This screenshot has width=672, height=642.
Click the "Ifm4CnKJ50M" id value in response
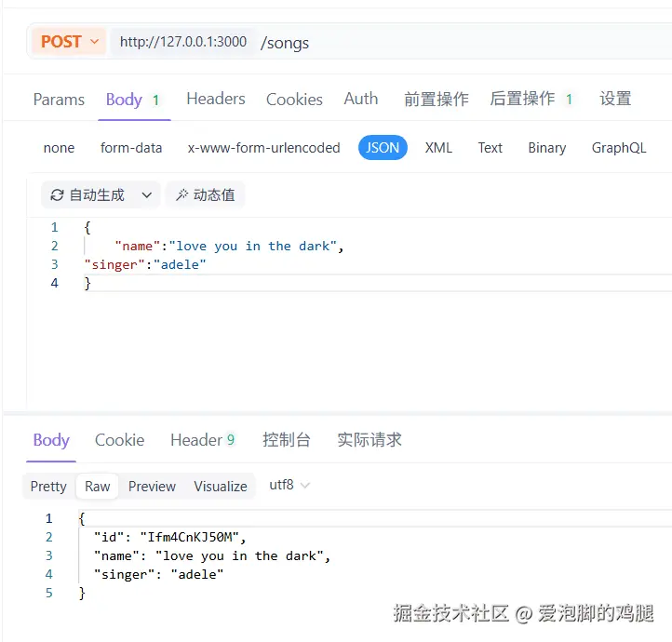[x=190, y=537]
